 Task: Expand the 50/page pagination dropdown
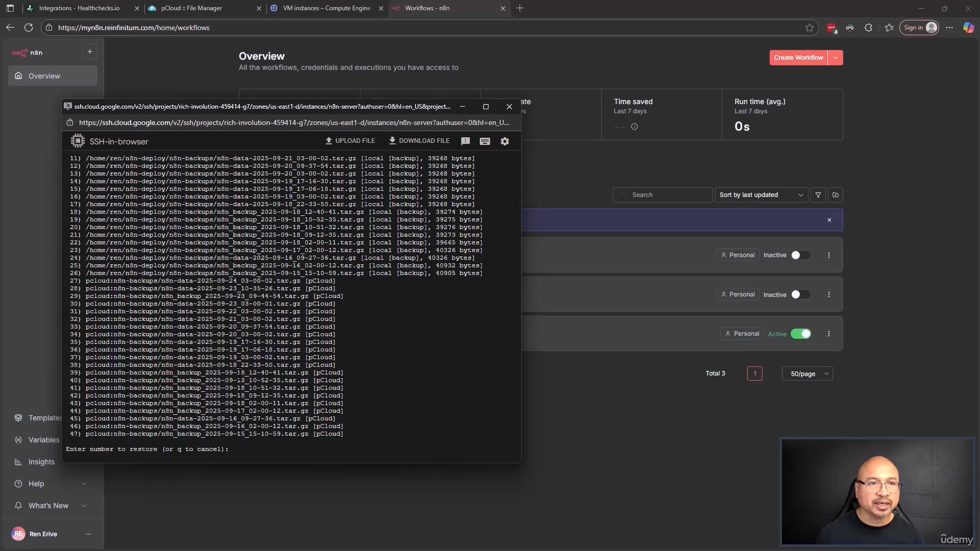tap(807, 374)
